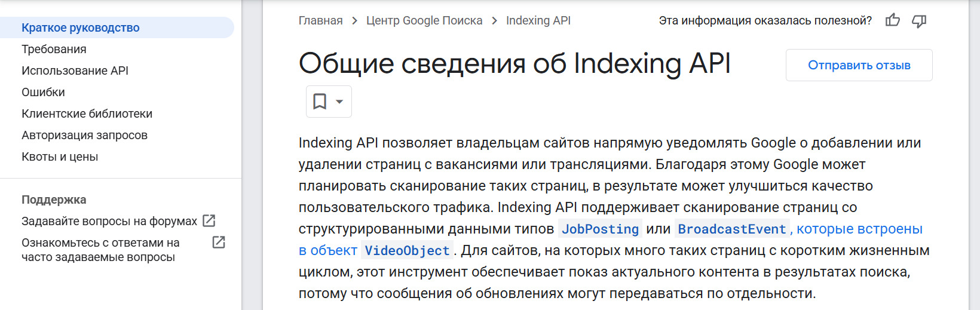Viewport: 980px width, 310px height.
Task: Click the Поддержка section heading
Action: coord(54,199)
